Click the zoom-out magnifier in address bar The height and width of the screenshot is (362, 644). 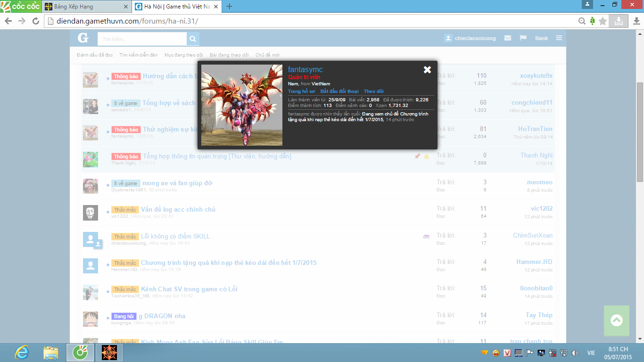(x=582, y=21)
